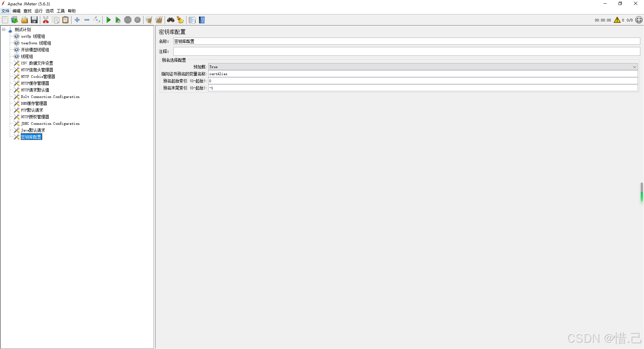Click the Collapse all minus icon
Image resolution: width=644 pixels, height=349 pixels.
coord(87,20)
